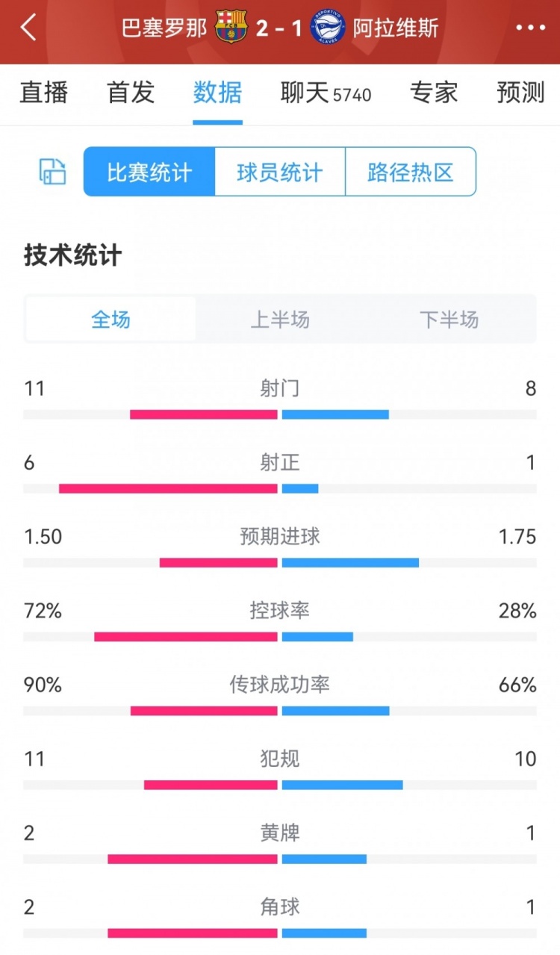
Task: Go to the 专家 experts section
Action: 434,93
